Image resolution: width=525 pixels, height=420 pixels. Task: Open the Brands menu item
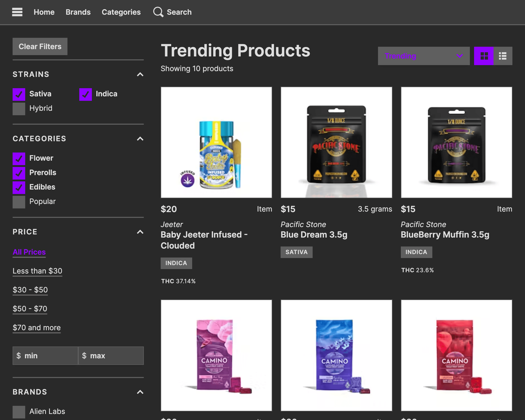coord(78,12)
